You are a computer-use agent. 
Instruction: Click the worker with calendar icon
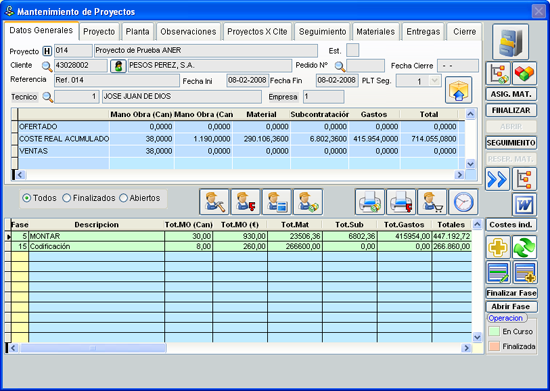[277, 202]
